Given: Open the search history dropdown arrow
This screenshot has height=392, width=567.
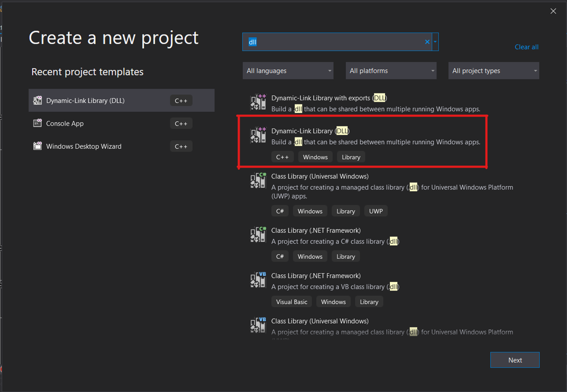Looking at the screenshot, I should coord(435,42).
